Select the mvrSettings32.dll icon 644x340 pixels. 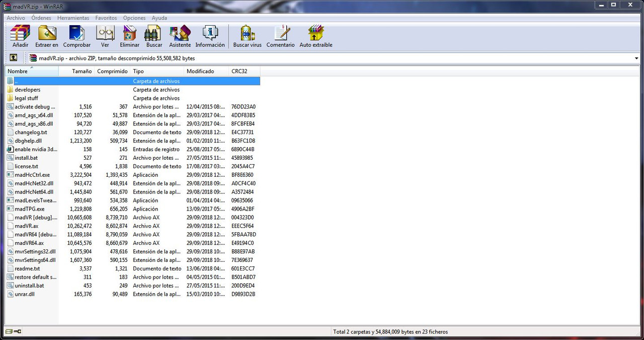[x=10, y=251]
